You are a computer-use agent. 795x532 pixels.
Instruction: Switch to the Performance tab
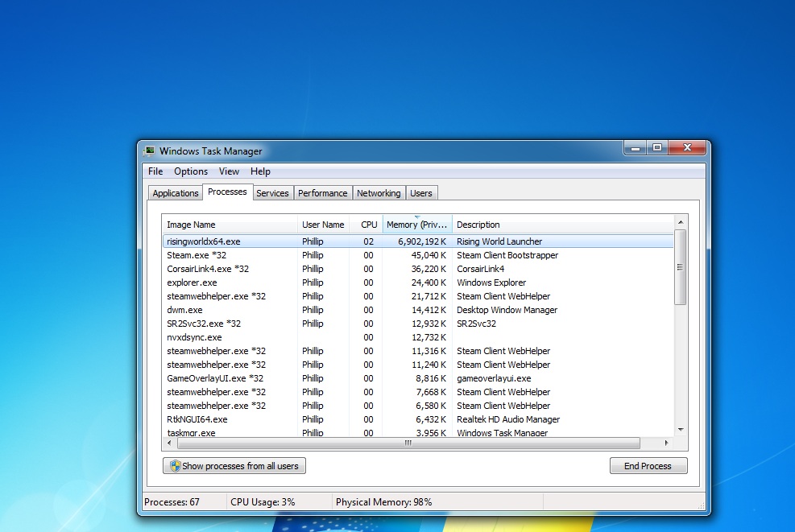click(x=322, y=193)
